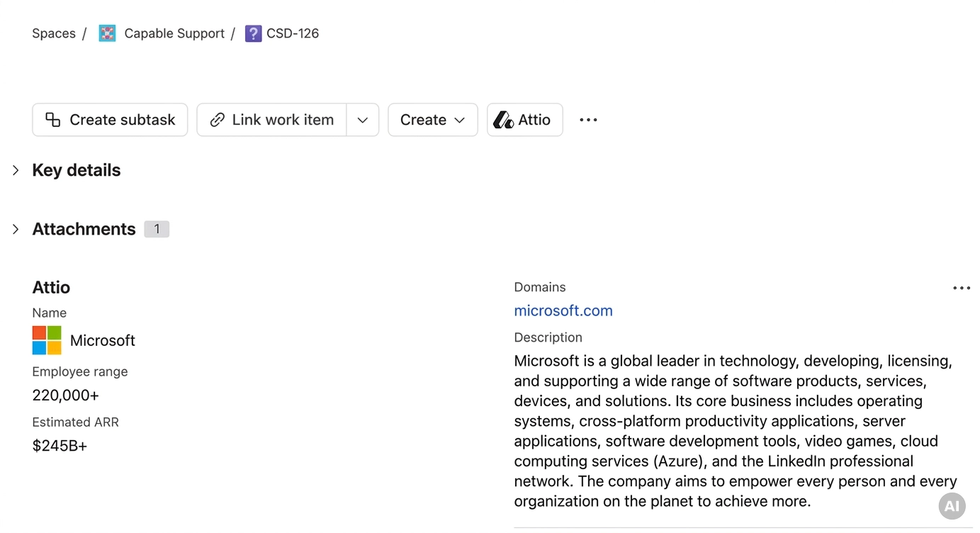Expand the Key details section
This screenshot has width=980, height=533.
[16, 170]
